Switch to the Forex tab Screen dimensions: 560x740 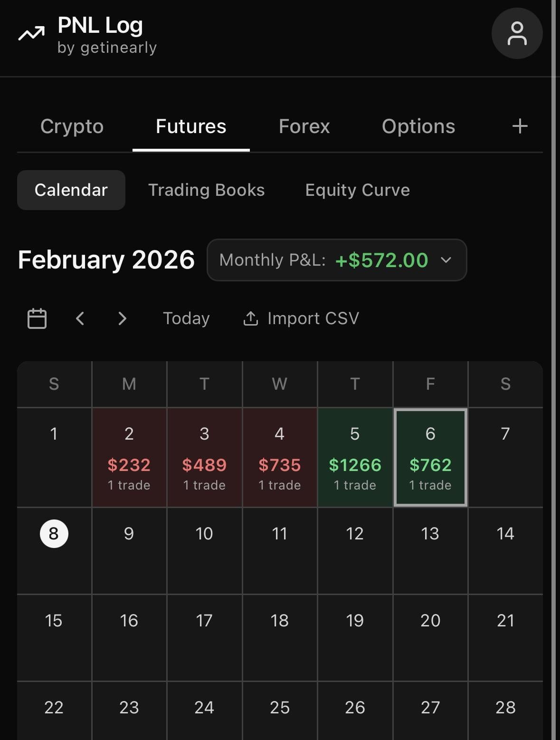304,126
